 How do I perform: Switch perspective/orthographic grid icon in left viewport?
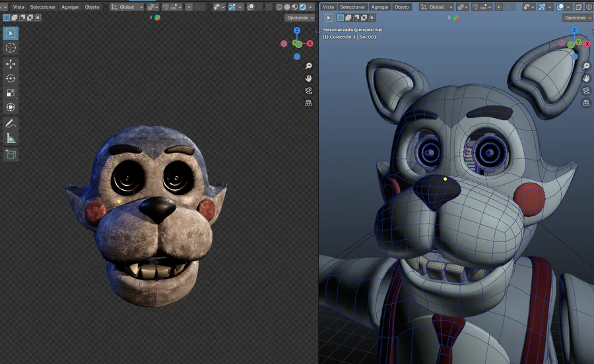click(309, 103)
